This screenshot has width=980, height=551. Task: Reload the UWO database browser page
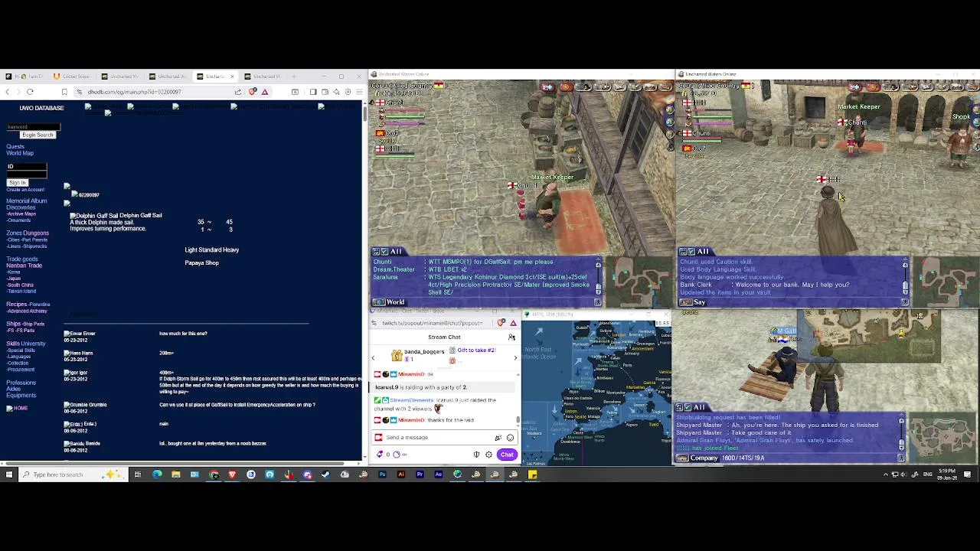(30, 92)
